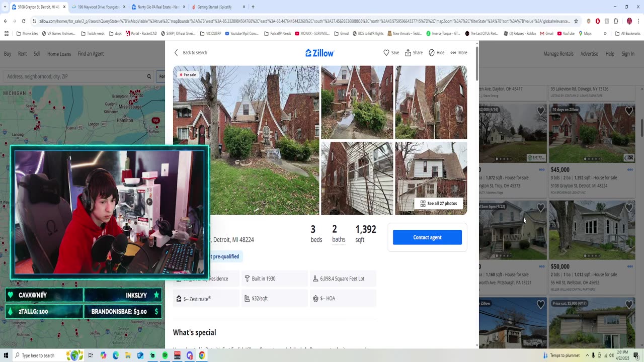Open Gmail bookmark

(547, 34)
